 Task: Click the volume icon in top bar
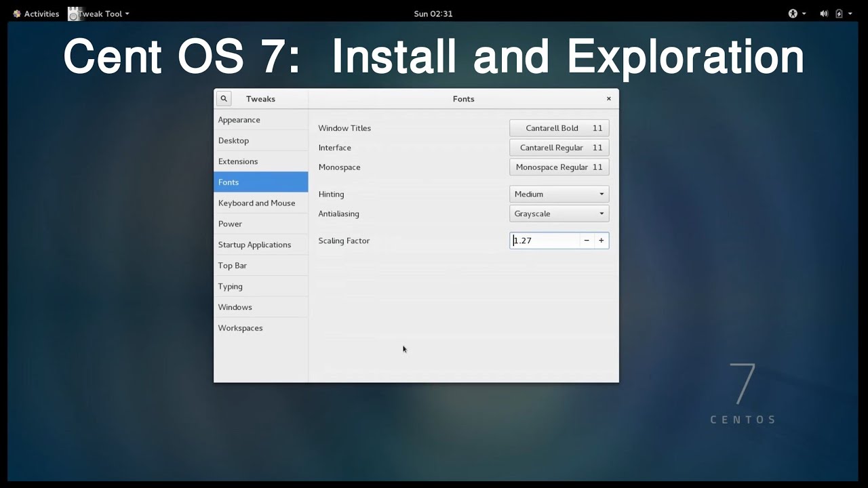pos(824,14)
